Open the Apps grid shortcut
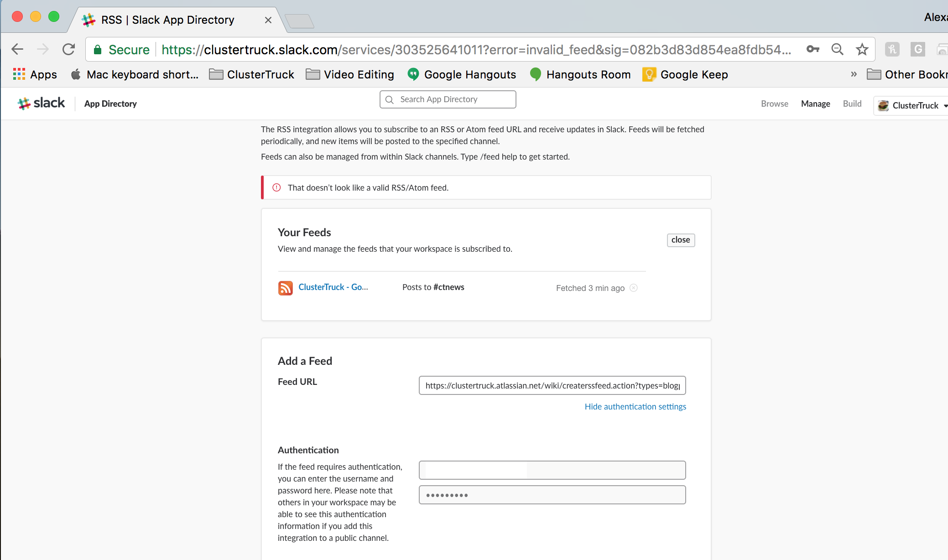 [x=35, y=74]
